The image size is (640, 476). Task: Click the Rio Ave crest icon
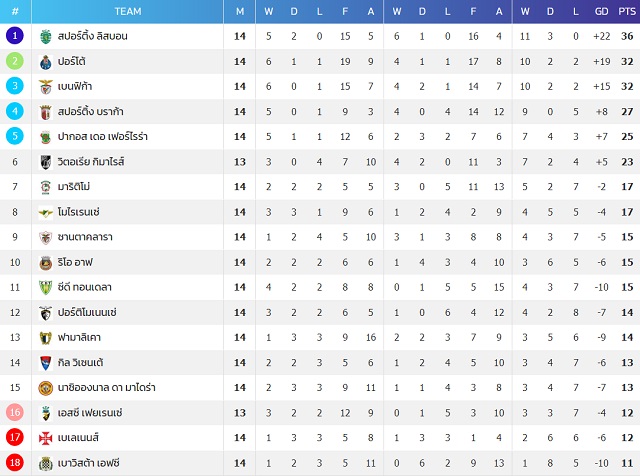pos(46,263)
